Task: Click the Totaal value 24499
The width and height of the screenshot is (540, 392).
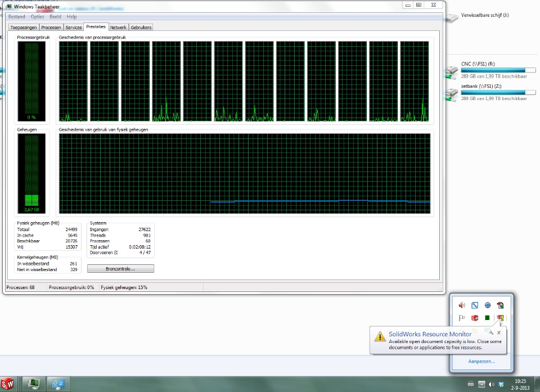Action: pos(71,229)
